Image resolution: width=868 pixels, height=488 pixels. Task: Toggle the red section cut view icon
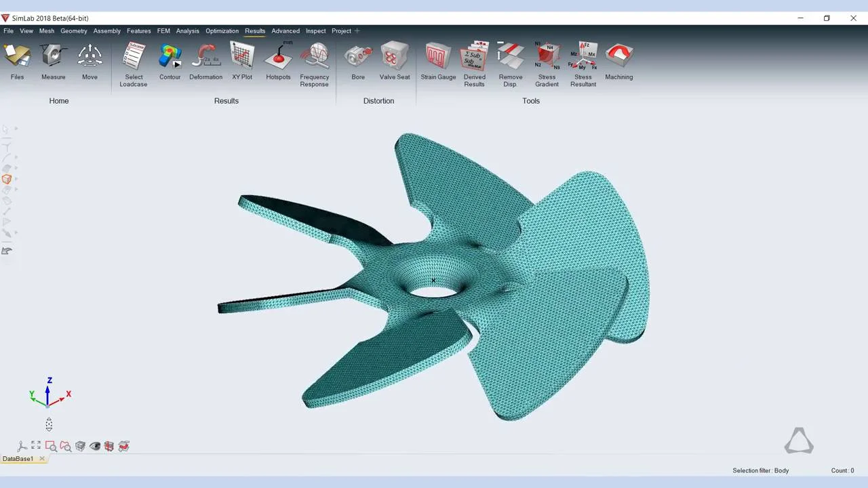click(x=109, y=446)
